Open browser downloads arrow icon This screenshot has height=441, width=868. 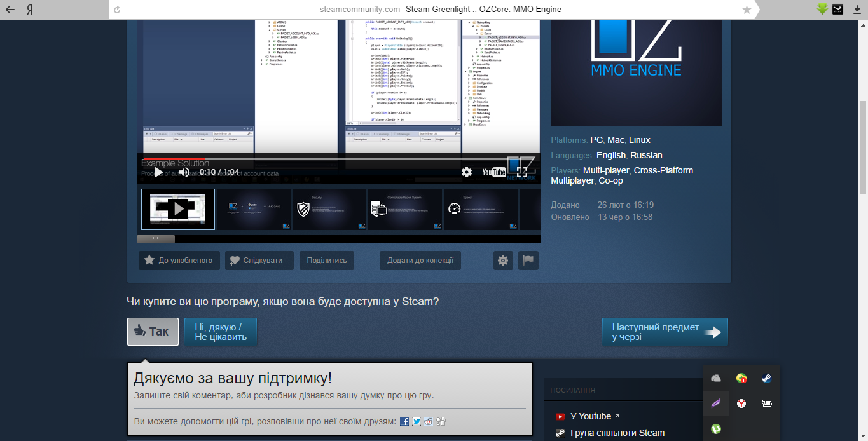click(856, 10)
